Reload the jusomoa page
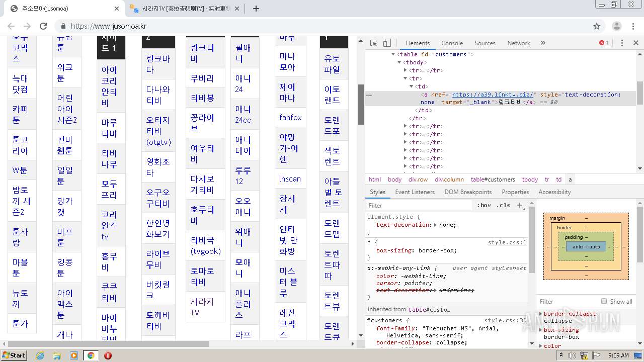Screen dimensions: 644x362 (x=43, y=26)
